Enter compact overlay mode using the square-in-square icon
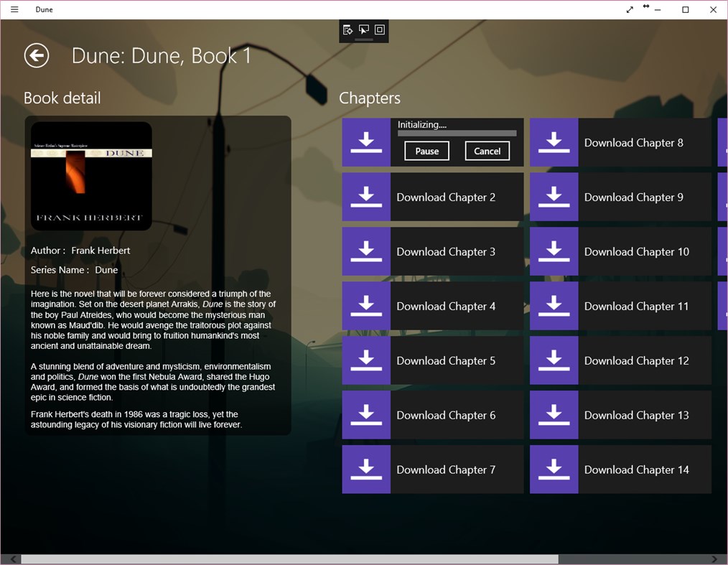The width and height of the screenshot is (728, 565). pyautogui.click(x=379, y=30)
